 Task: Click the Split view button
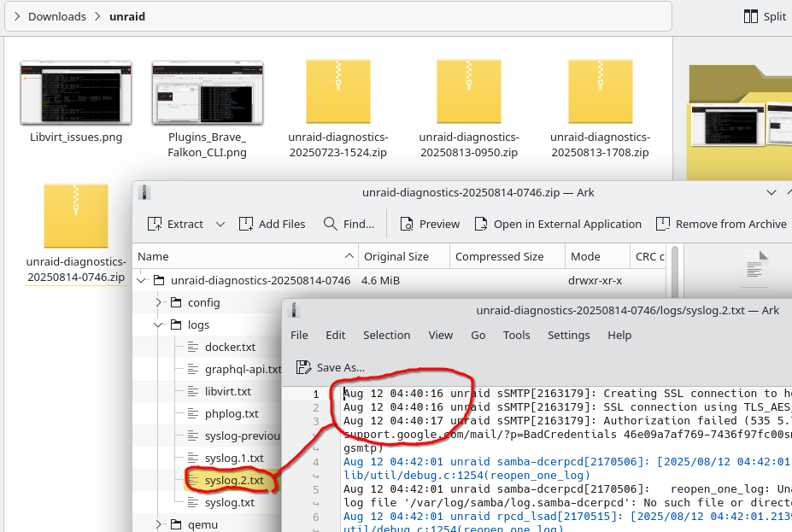click(x=765, y=17)
